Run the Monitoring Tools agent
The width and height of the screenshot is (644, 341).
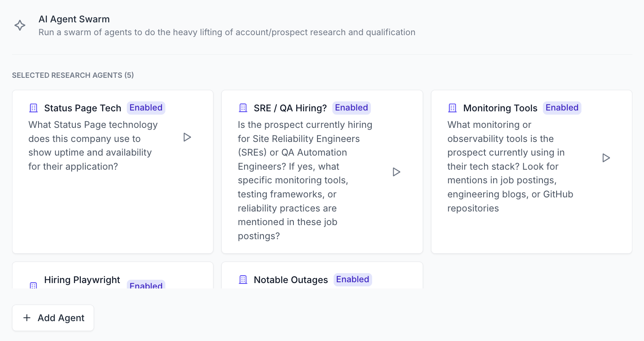tap(606, 158)
